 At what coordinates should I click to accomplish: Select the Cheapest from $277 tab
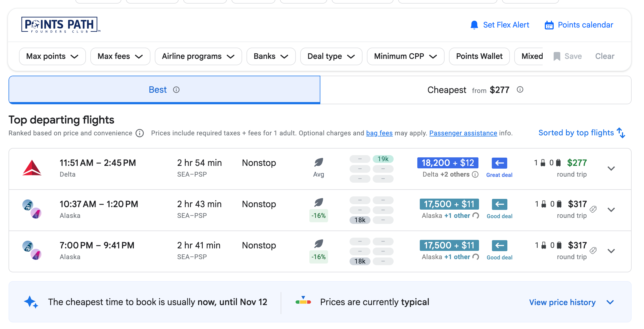click(x=475, y=90)
